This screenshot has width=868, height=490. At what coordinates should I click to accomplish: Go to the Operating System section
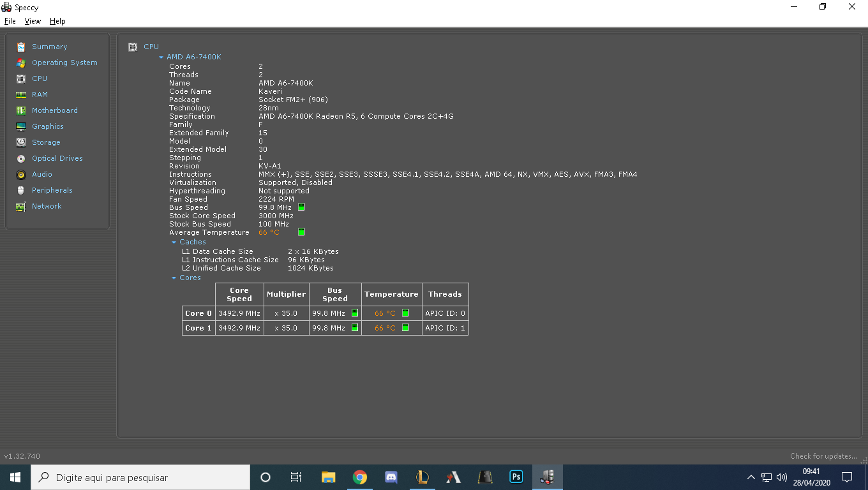(x=64, y=63)
